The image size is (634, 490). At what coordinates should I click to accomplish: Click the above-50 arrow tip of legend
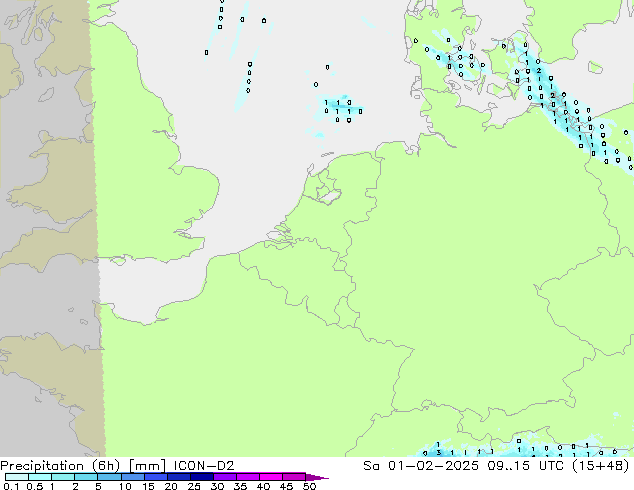[317, 477]
